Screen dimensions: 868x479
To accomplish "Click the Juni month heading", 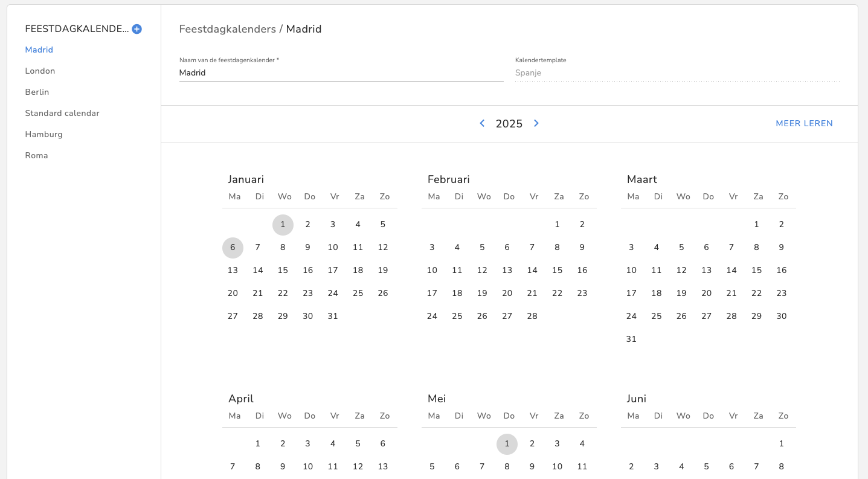I will 637,399.
